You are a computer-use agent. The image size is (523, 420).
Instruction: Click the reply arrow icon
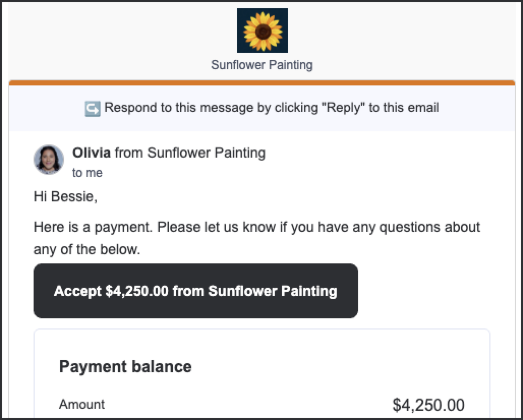pyautogui.click(x=93, y=109)
